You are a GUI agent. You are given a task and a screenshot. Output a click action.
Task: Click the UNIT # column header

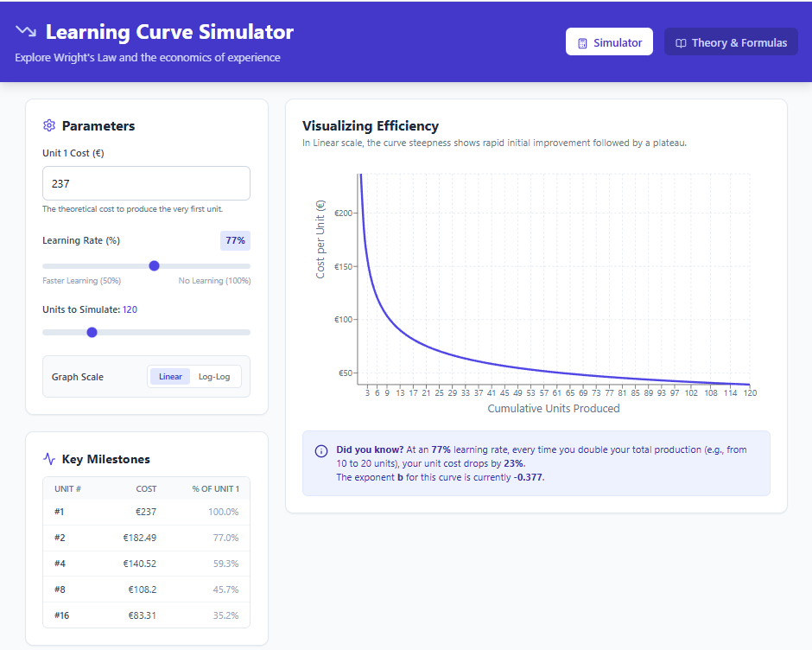point(68,488)
